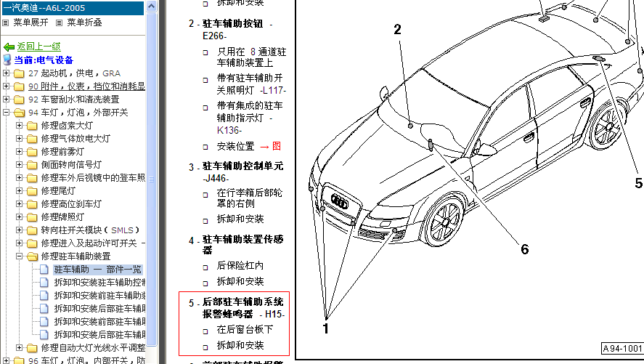Click the 菜单折叠 collapse-menu button
644x364 pixels.
[x=79, y=23]
